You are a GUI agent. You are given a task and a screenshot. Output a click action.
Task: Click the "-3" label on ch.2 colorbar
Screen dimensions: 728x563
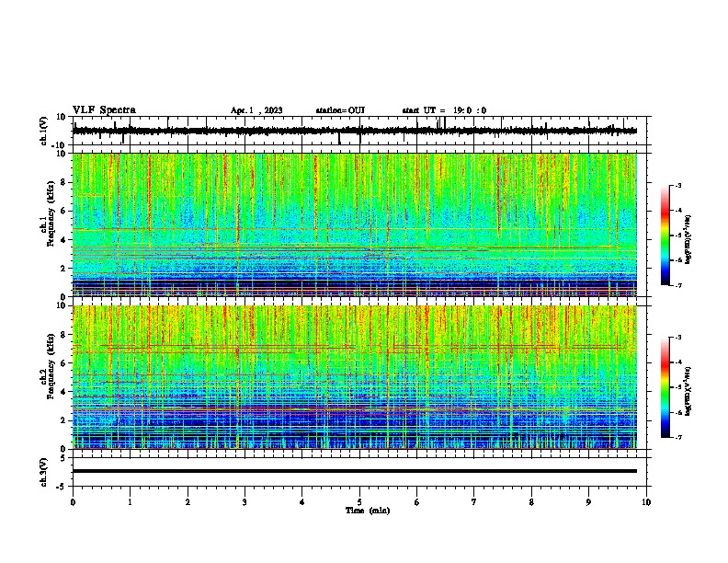(x=677, y=338)
